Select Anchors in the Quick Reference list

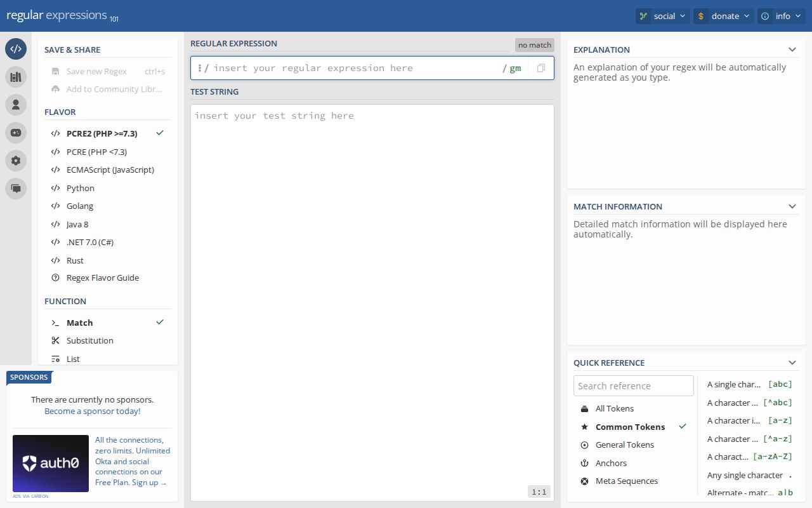[x=611, y=463]
